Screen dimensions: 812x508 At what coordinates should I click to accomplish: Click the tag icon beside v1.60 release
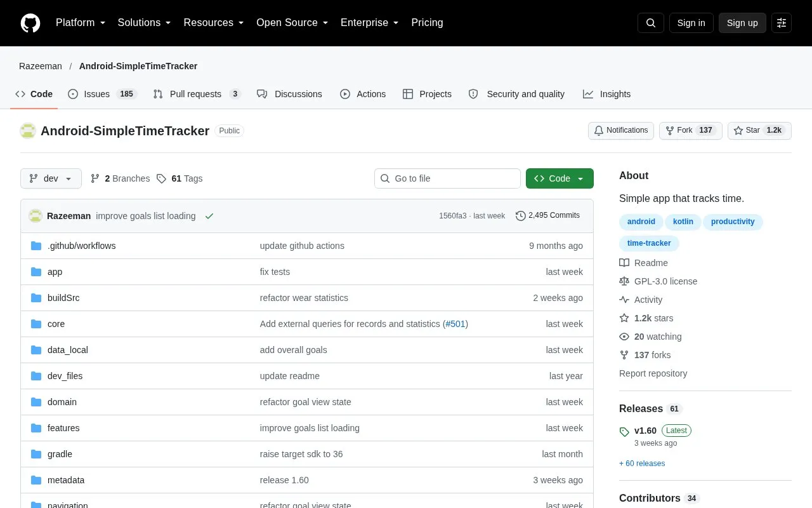pos(624,432)
